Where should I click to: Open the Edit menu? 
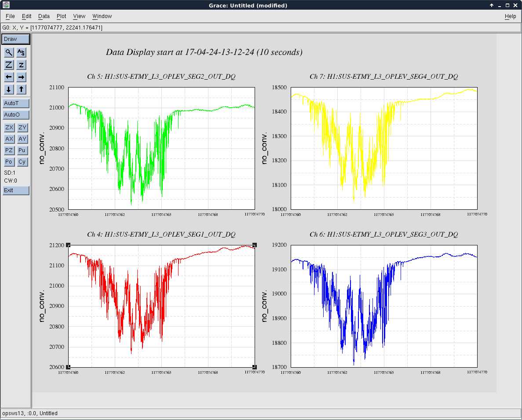click(x=27, y=16)
